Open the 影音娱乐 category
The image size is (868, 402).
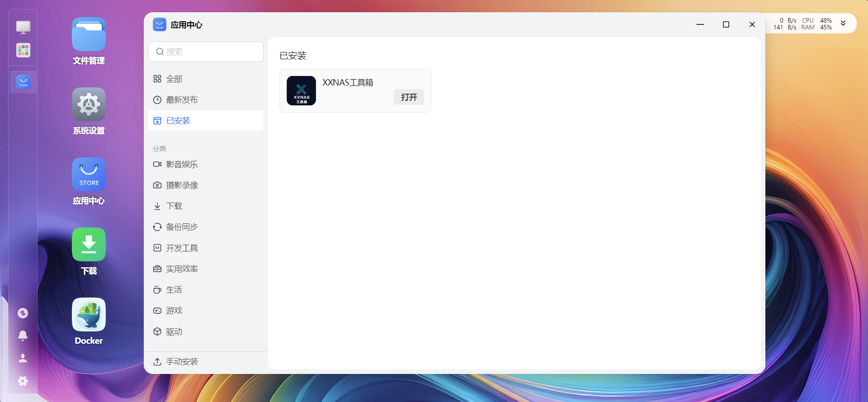click(182, 165)
